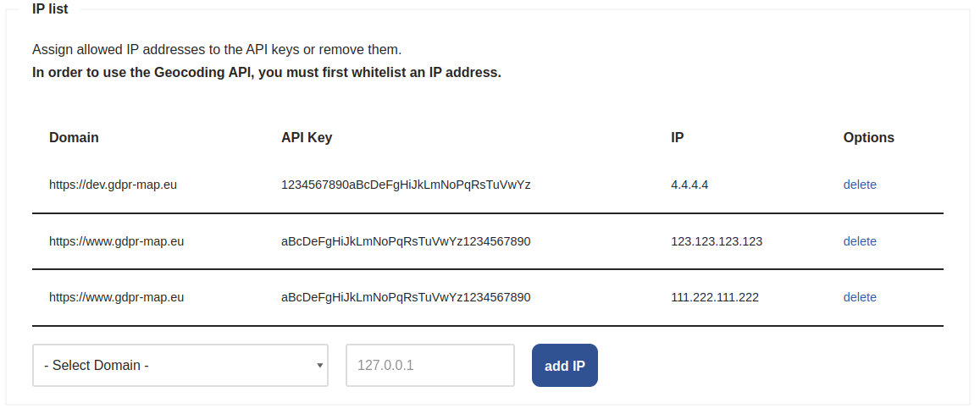Click the Domain column header
This screenshot has height=414, width=980.
pyautogui.click(x=74, y=137)
